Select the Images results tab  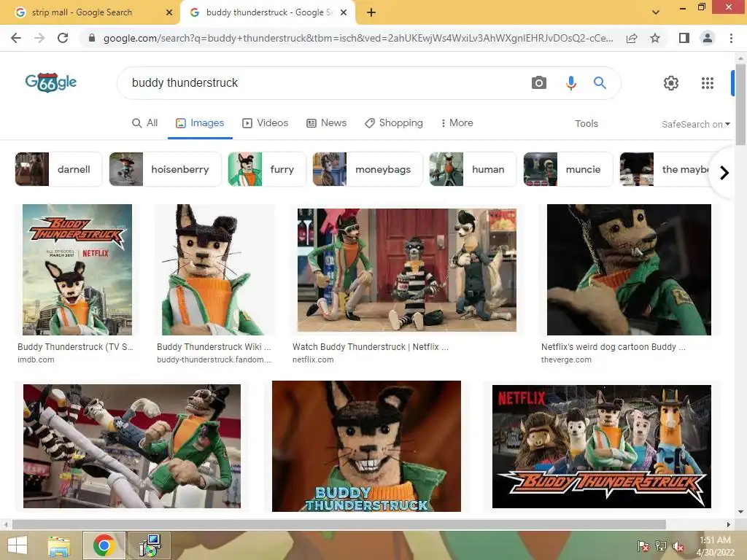click(200, 122)
